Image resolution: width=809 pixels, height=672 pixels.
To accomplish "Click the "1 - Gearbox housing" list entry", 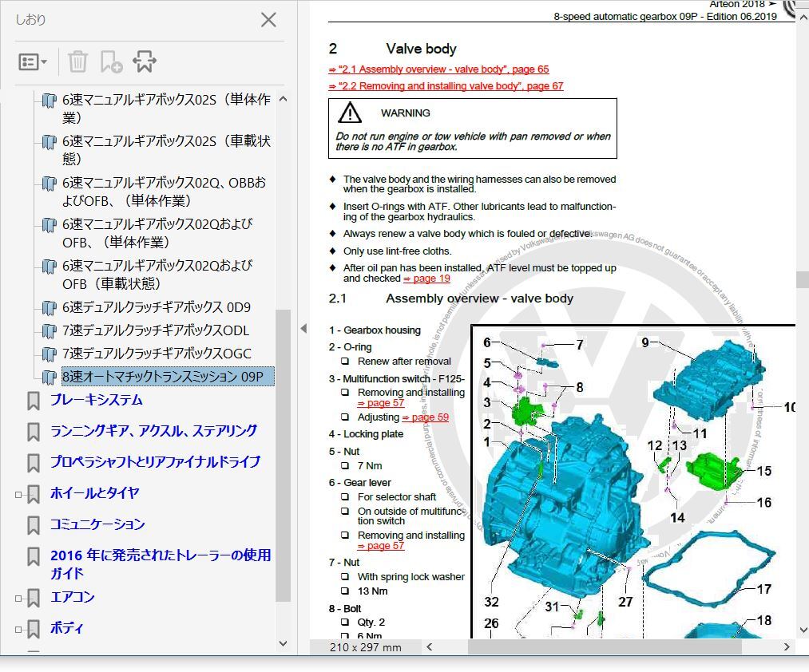I will [x=375, y=330].
